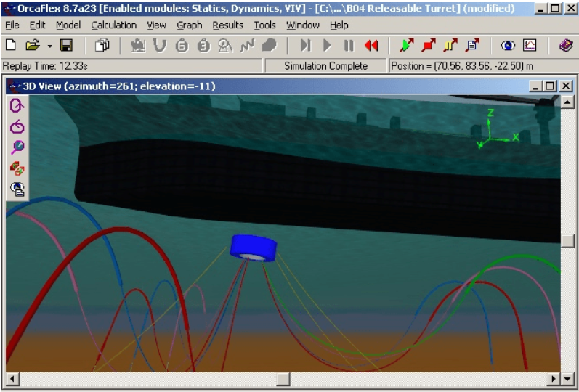Click the graph icon next to the eye
Screen dimensions: 579x392
point(530,46)
